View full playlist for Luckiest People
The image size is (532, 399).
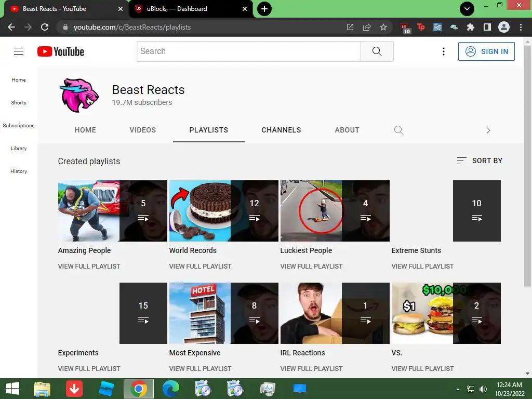tap(311, 267)
